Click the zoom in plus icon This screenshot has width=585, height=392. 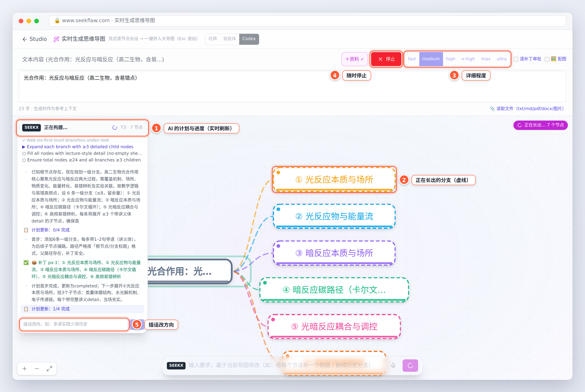coord(25,368)
